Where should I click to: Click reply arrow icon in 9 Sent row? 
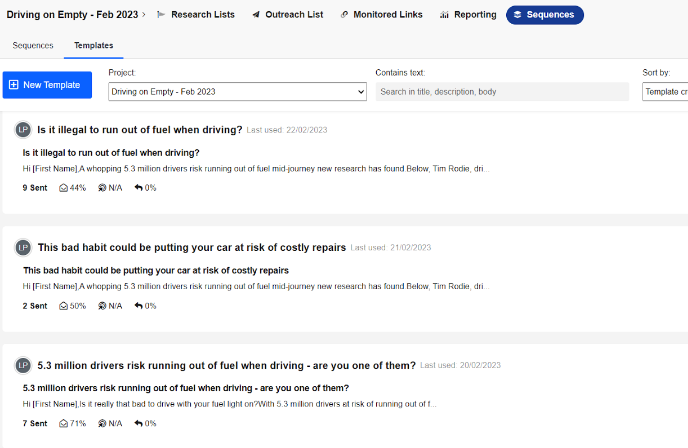click(139, 188)
